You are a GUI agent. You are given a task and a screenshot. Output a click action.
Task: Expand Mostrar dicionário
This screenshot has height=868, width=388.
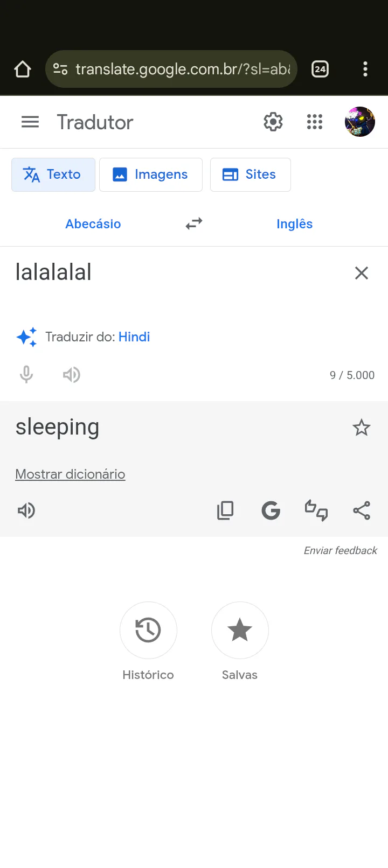tap(70, 474)
